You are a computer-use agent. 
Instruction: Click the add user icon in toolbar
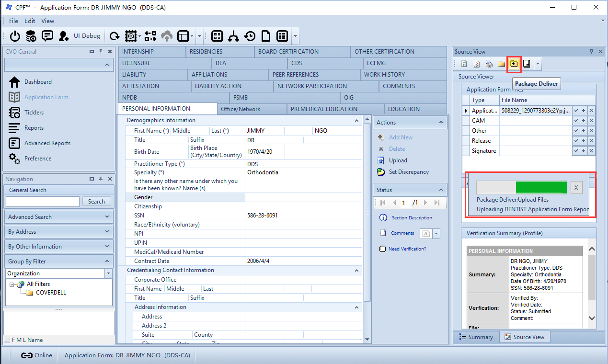pyautogui.click(x=64, y=36)
